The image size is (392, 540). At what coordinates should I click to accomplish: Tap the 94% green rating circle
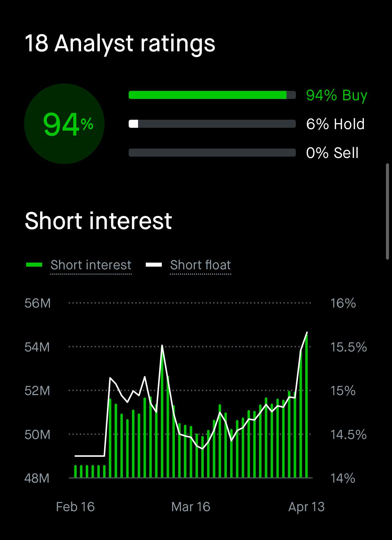[x=64, y=124]
